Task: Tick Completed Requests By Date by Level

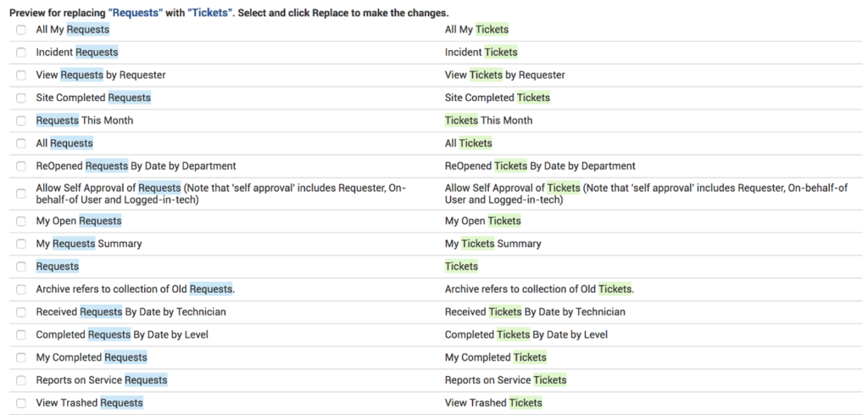Action: 21,335
